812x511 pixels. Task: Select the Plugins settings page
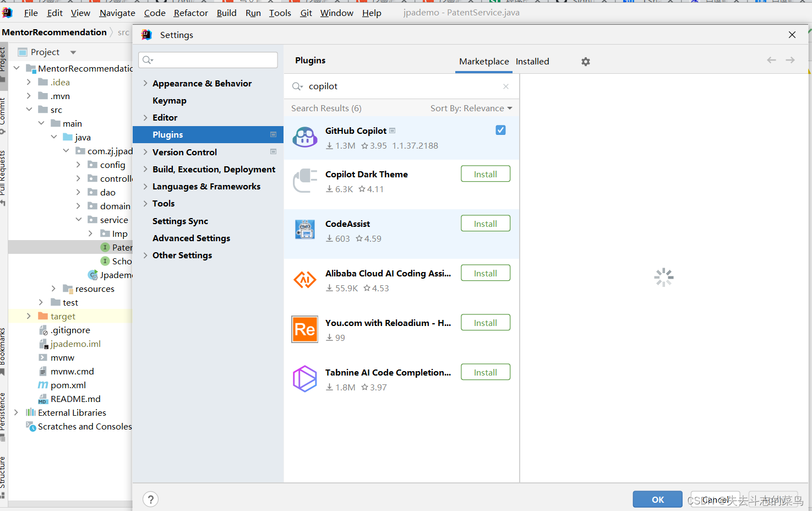[208, 134]
